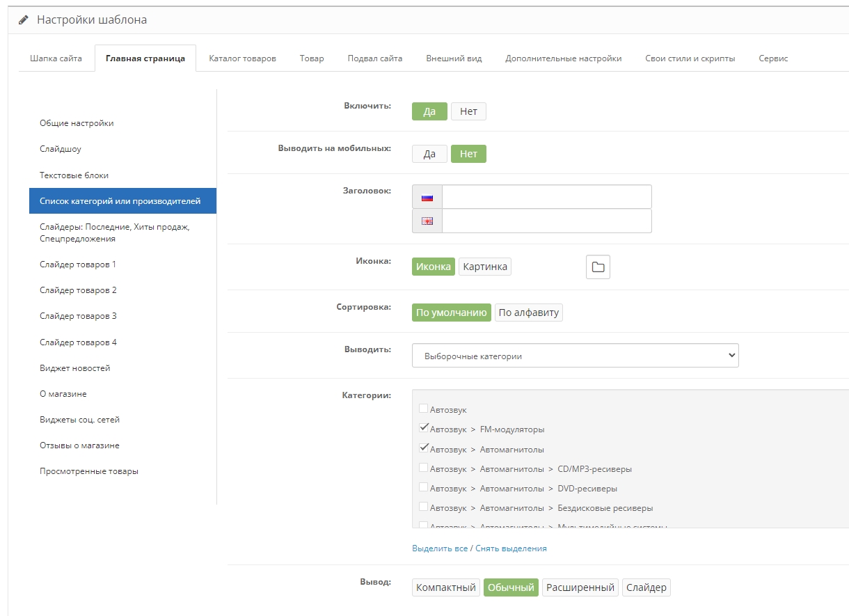Click the folder icon next to Картинка
Image resolution: width=849 pixels, height=616 pixels.
point(598,267)
